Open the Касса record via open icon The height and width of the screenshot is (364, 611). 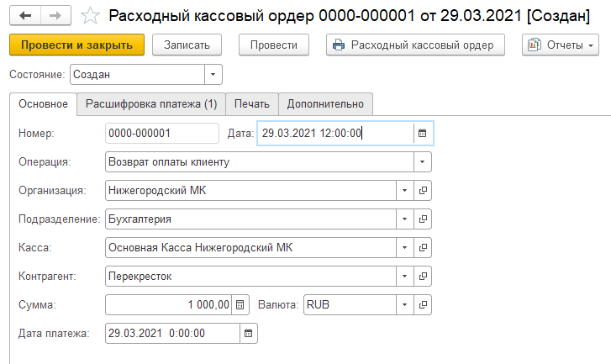click(423, 247)
